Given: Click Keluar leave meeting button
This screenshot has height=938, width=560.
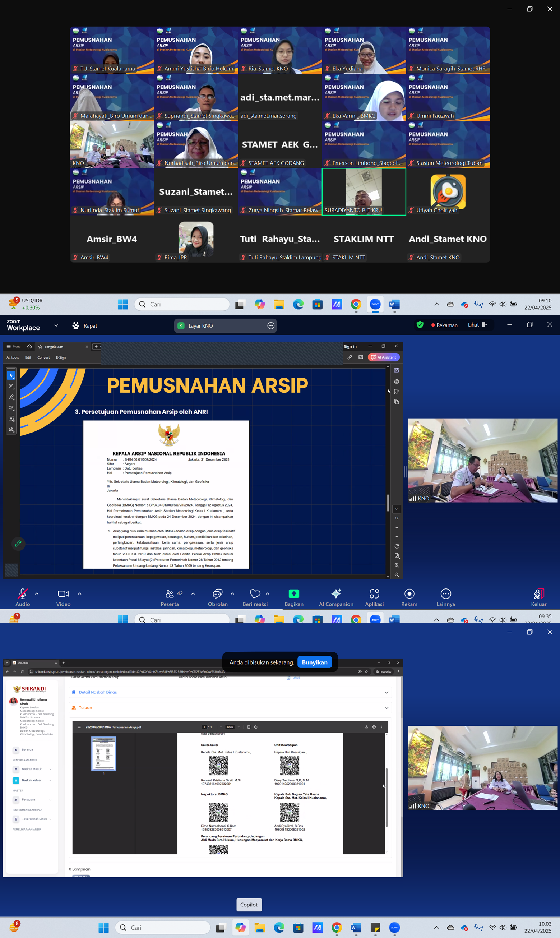Looking at the screenshot, I should (539, 597).
